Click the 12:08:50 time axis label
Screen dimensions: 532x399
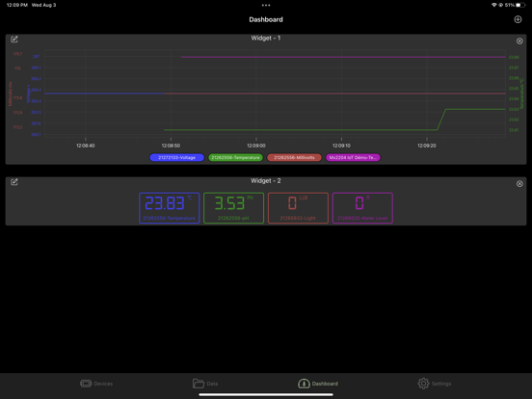pyautogui.click(x=171, y=146)
